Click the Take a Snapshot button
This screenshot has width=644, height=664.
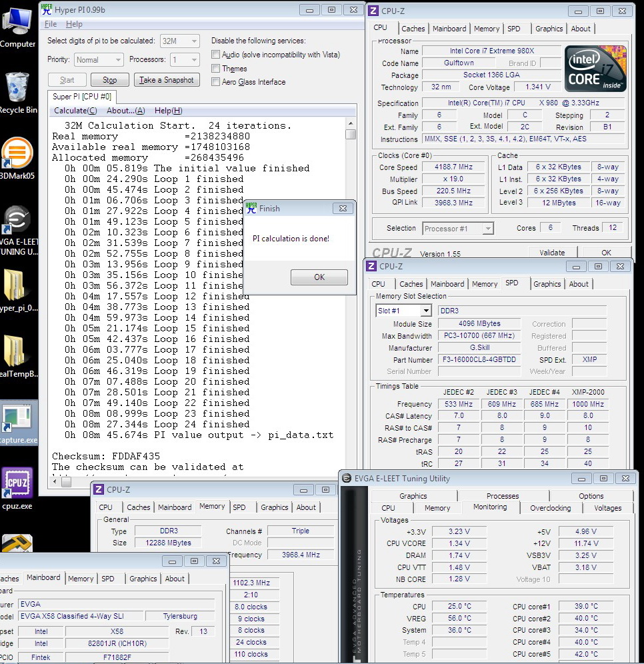click(167, 80)
